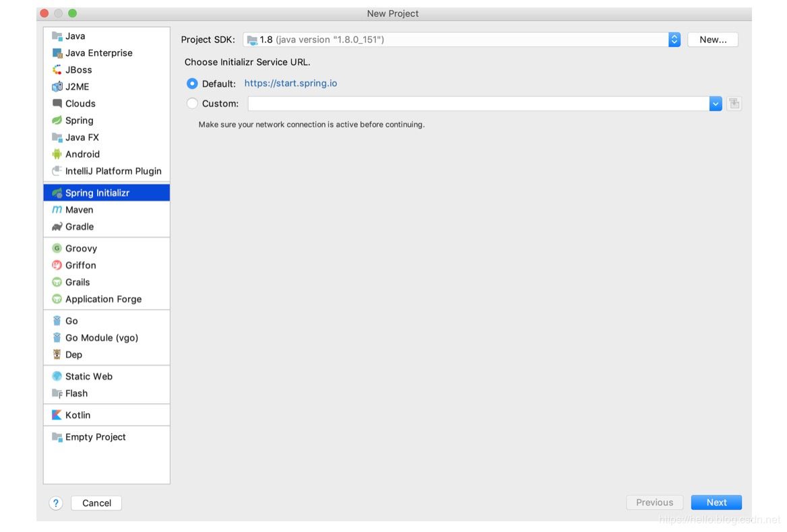Click the Griffon project icon

(x=57, y=265)
